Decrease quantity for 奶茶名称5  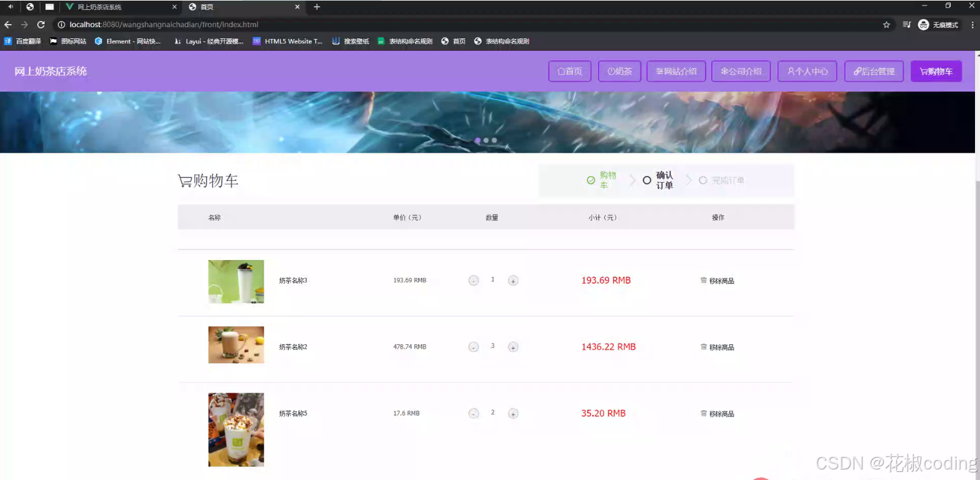[x=474, y=413]
